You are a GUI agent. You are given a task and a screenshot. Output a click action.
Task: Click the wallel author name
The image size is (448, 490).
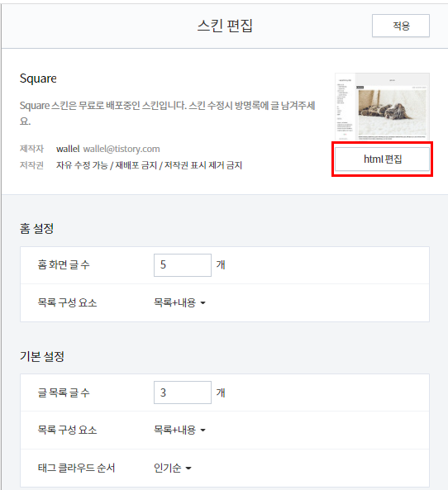(x=68, y=149)
